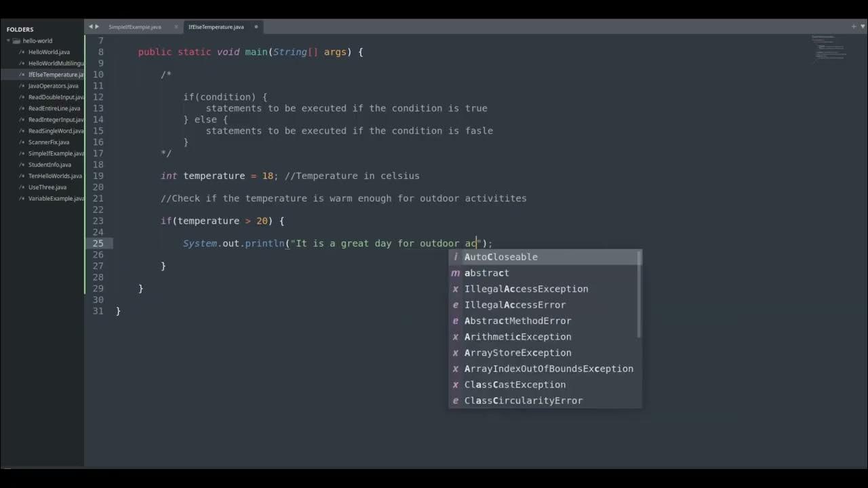
Task: Click the folder icon next to hello-world
Action: pos(16,41)
